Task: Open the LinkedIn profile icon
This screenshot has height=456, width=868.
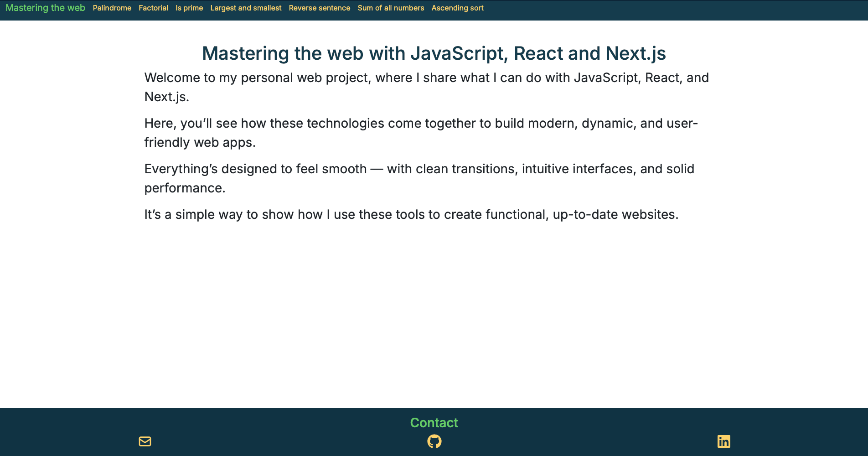Action: click(724, 441)
